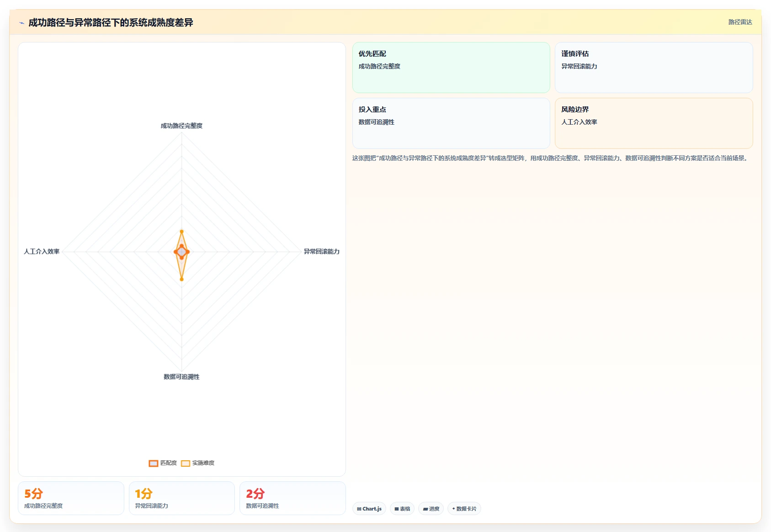
Task: Click the bottom orange radar data point
Action: coord(181,279)
